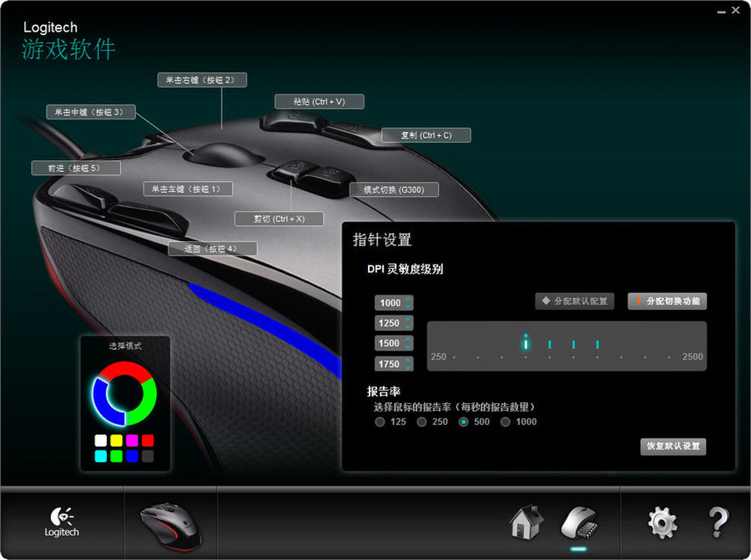The image size is (751, 560).
Task: Click 分配默认配置 button
Action: pyautogui.click(x=575, y=301)
